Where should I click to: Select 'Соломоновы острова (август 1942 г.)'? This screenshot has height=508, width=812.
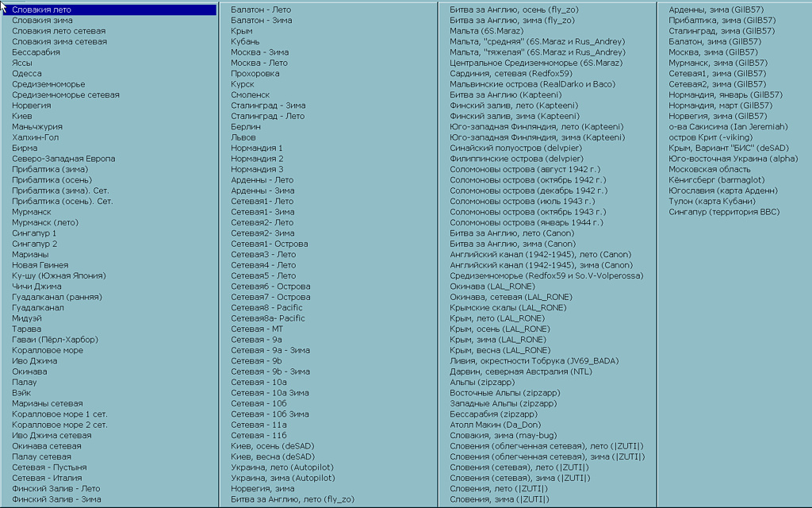(x=525, y=169)
